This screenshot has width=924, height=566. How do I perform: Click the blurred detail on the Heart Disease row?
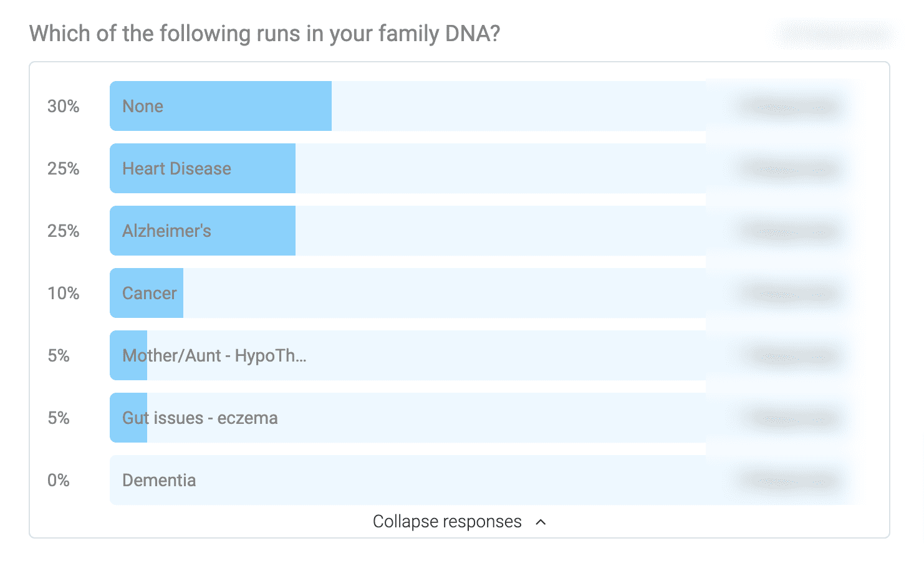coord(789,169)
